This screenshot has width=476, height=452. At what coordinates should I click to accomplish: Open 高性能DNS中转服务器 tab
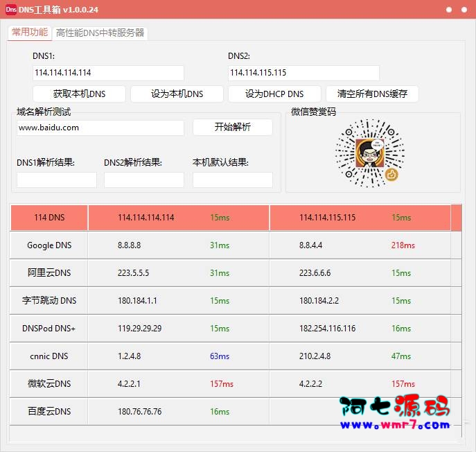[x=100, y=33]
